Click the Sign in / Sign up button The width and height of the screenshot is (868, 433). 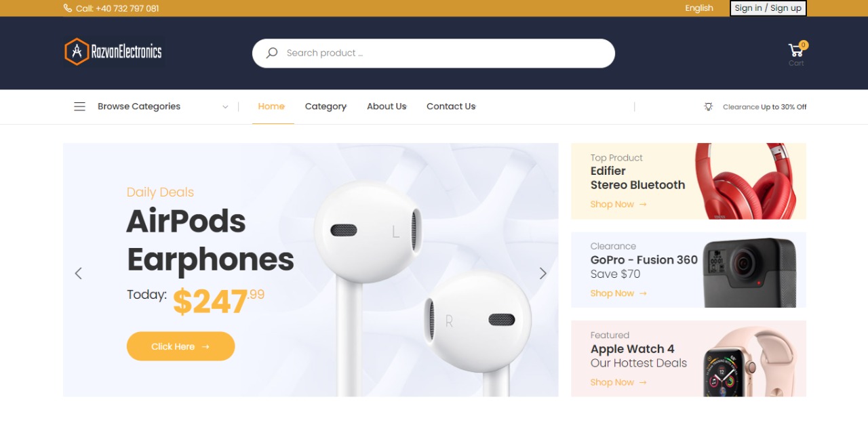point(768,8)
